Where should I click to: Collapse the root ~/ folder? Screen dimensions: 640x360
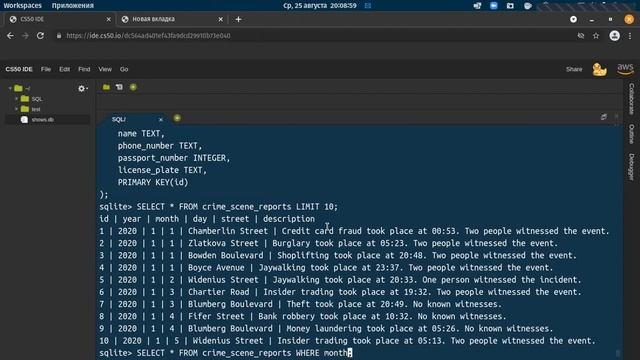coord(10,88)
